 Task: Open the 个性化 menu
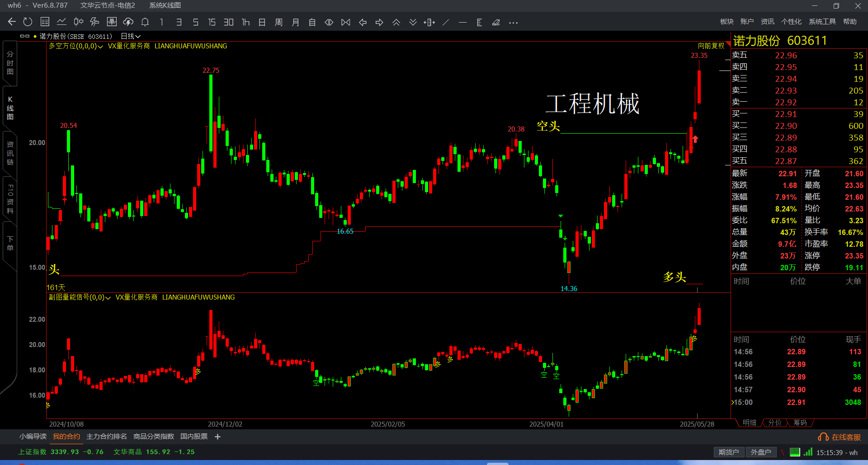tap(791, 21)
